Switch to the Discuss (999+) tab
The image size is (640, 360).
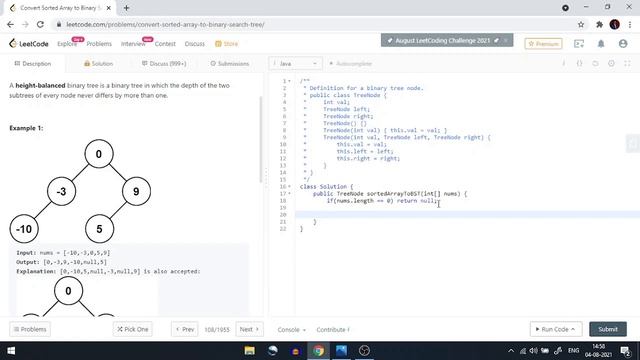tap(164, 64)
